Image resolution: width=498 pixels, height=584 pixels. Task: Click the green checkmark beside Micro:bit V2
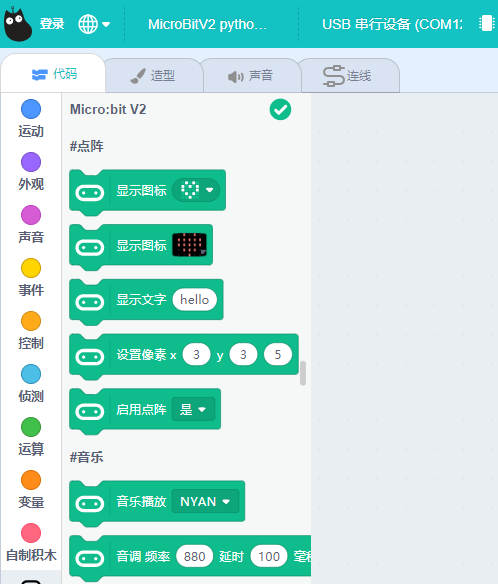coord(280,110)
